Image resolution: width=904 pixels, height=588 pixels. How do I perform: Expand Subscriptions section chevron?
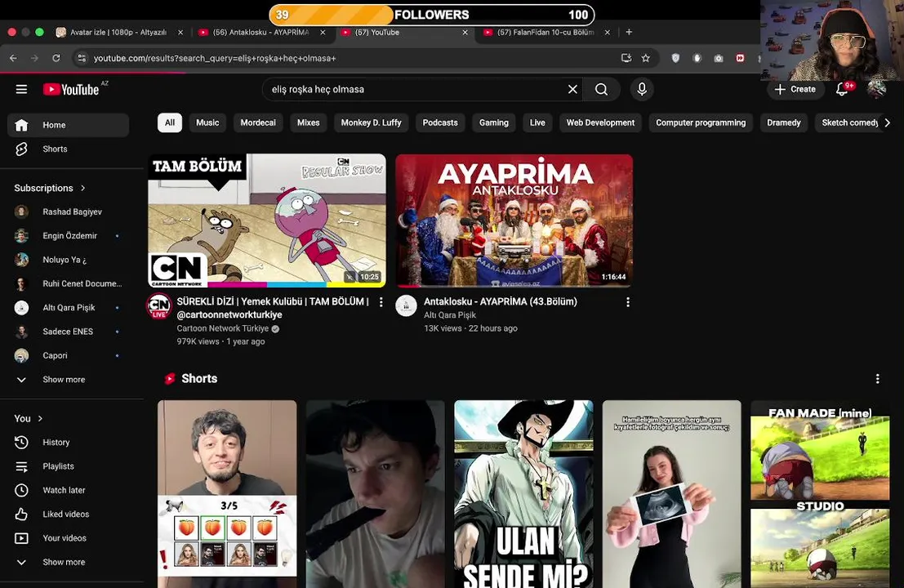pyautogui.click(x=83, y=188)
